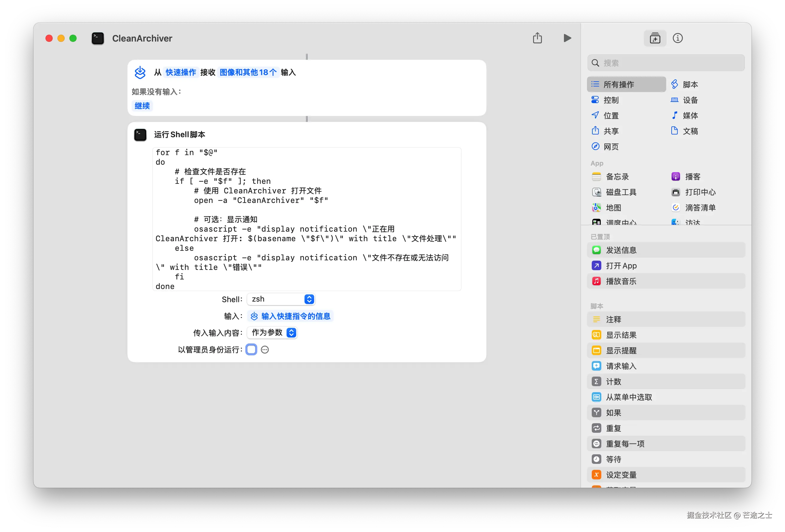Click the 输入快捷指令的信息 variable token
The width and height of the screenshot is (785, 532).
click(291, 316)
